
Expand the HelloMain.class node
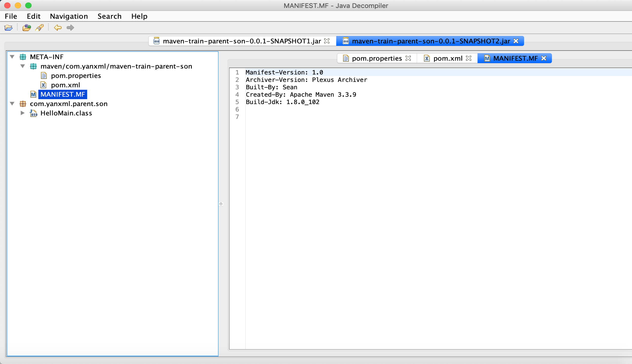coord(22,113)
